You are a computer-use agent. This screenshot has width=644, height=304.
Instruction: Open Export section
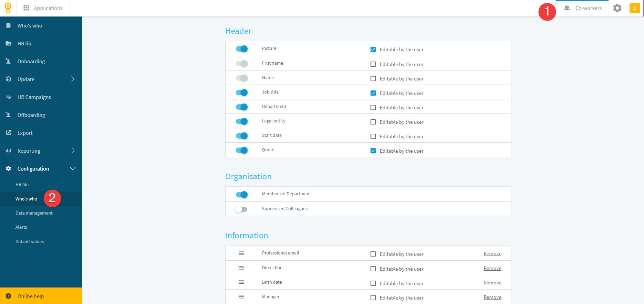(41, 133)
